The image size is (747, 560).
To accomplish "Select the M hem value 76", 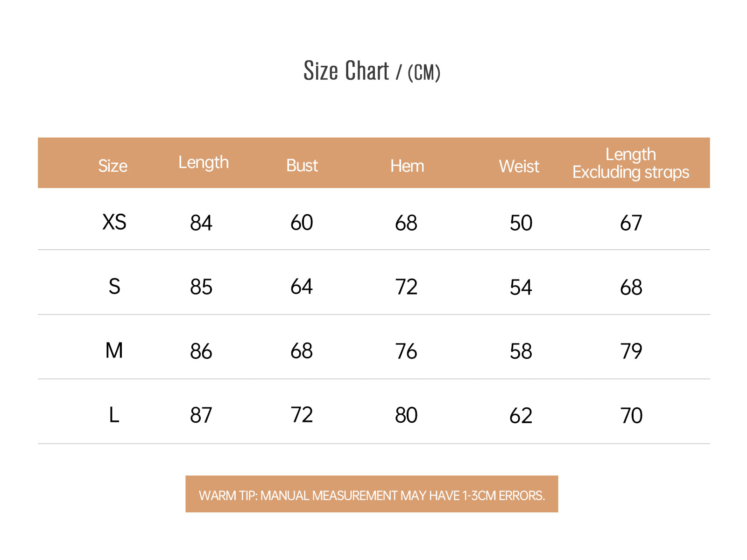I will tap(406, 351).
